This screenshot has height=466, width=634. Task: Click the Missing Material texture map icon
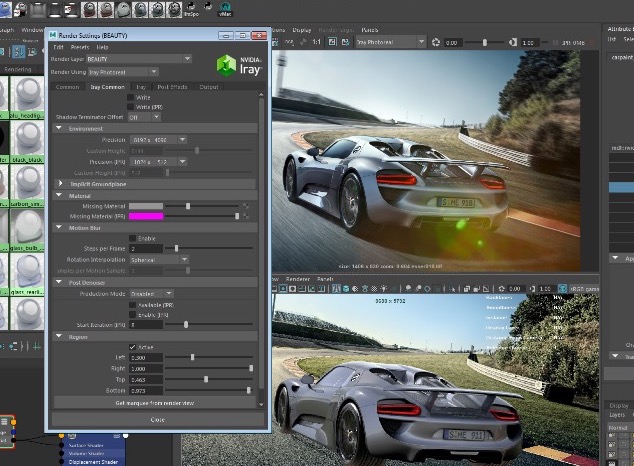247,206
